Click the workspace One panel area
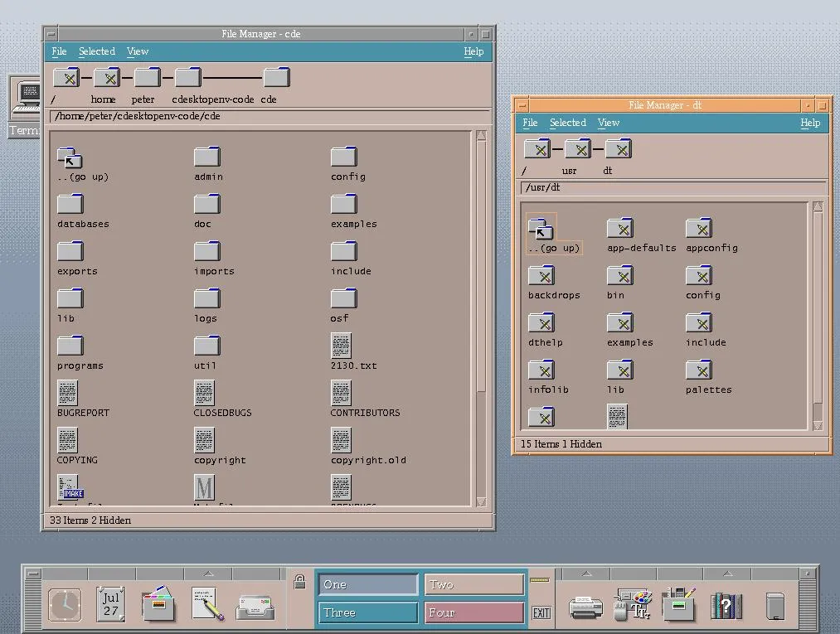This screenshot has width=840, height=634. pos(367,584)
